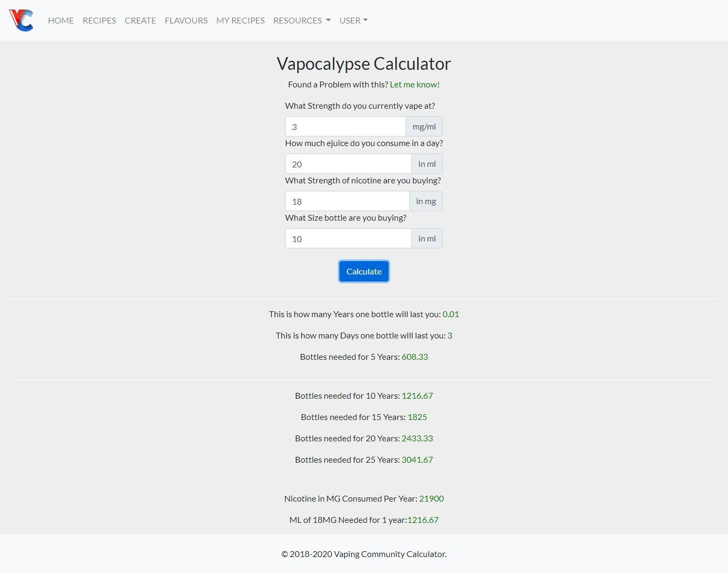
Task: Click the Days result value 3
Action: pos(450,335)
